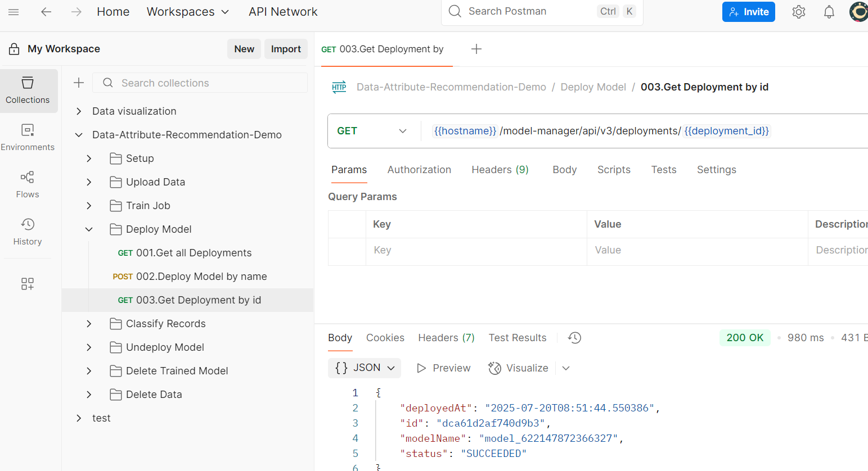Click the 200 OK status badge
This screenshot has width=868, height=471.
point(745,338)
